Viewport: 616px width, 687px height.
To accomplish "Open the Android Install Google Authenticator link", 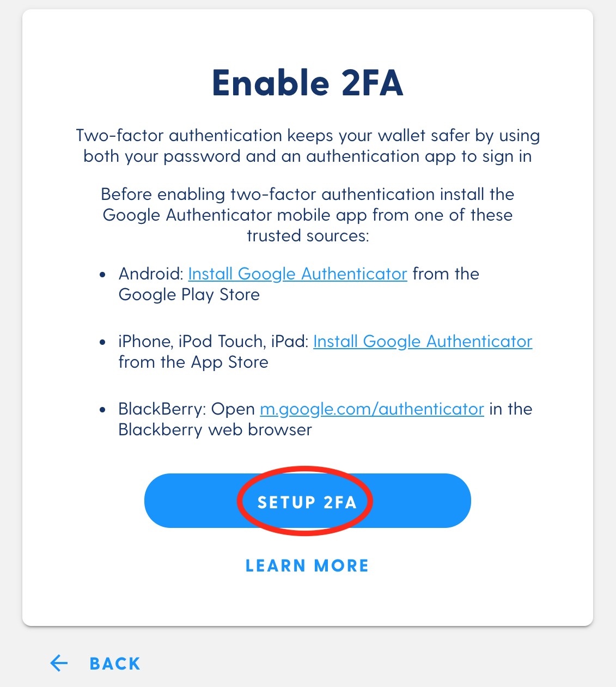I will point(297,273).
